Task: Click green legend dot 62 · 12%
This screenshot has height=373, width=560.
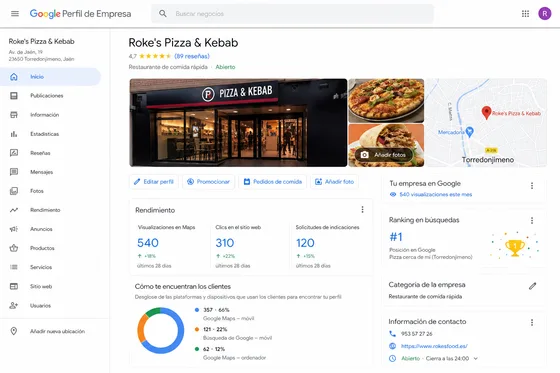Action: coord(197,349)
